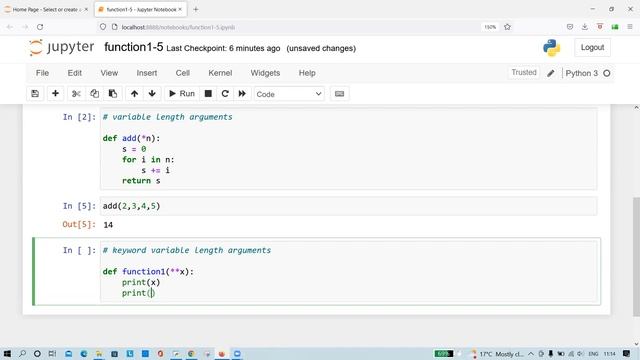Viewport: 640px width, 360px height.
Task: Insert a cell below with the plus icon
Action: click(x=56, y=94)
